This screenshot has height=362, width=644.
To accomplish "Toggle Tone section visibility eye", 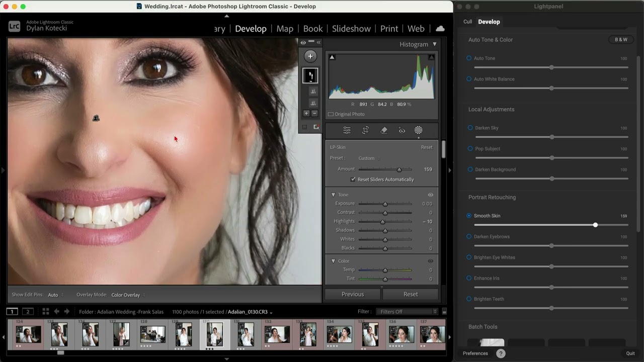I will pos(430,195).
